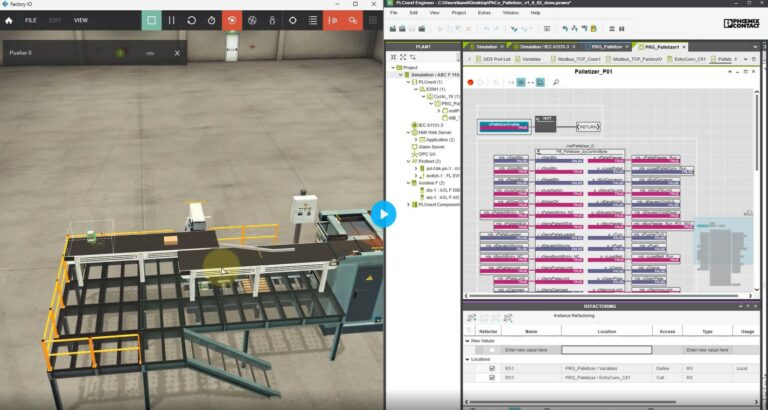
Task: Collapse the Profinet (2) tree node
Action: pyautogui.click(x=408, y=161)
